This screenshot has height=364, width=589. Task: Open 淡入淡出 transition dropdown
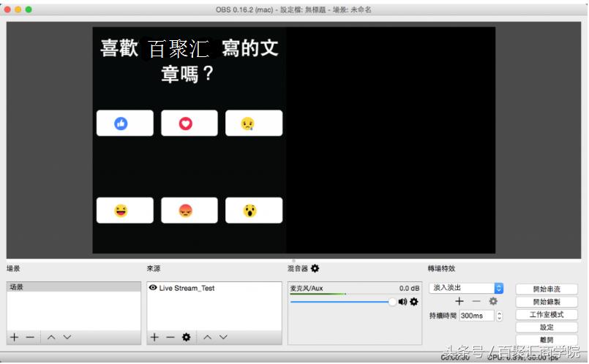[x=466, y=288]
